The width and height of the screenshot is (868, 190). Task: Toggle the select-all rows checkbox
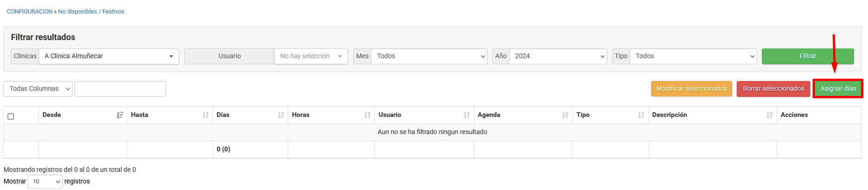(11, 116)
